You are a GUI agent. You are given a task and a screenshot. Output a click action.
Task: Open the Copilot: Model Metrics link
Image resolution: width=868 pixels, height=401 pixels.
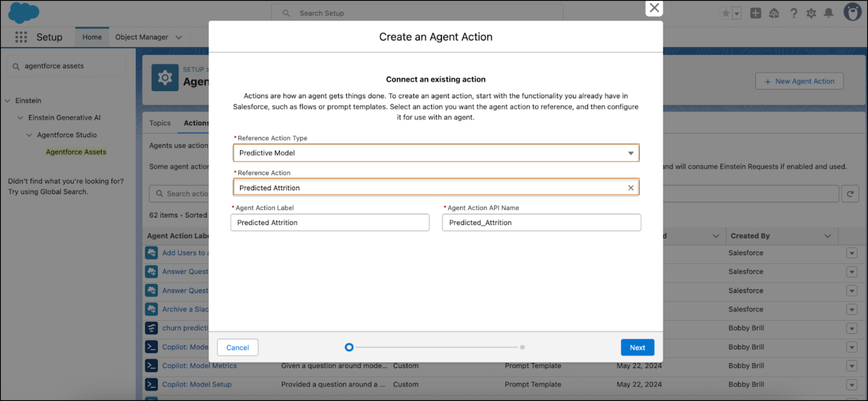pyautogui.click(x=199, y=366)
